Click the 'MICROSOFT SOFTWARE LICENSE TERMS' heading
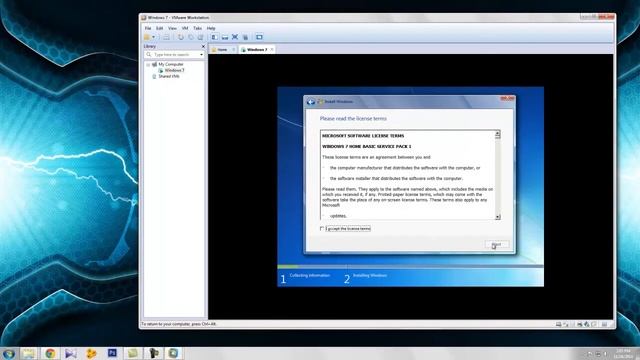640x360 pixels. click(x=363, y=136)
